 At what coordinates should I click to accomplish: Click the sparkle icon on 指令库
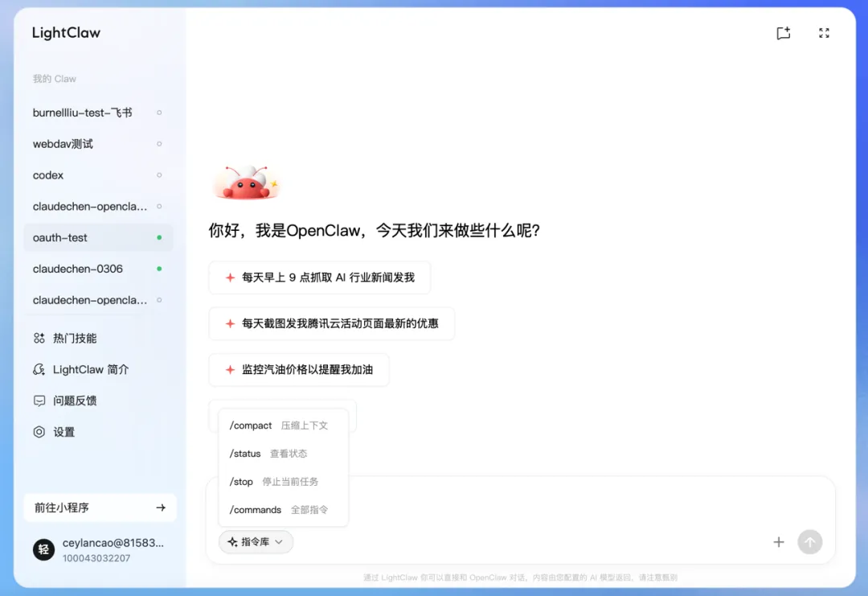[232, 542]
